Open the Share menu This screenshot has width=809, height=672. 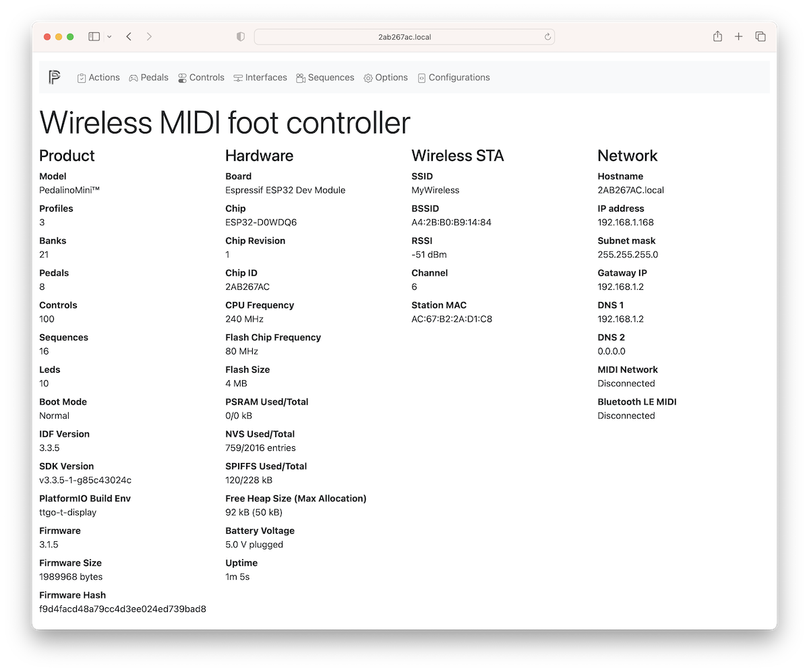point(717,36)
